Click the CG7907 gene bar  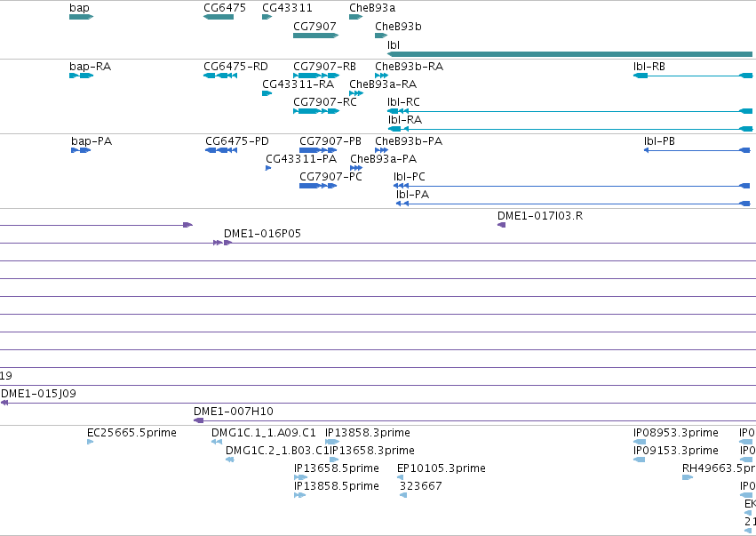[315, 36]
